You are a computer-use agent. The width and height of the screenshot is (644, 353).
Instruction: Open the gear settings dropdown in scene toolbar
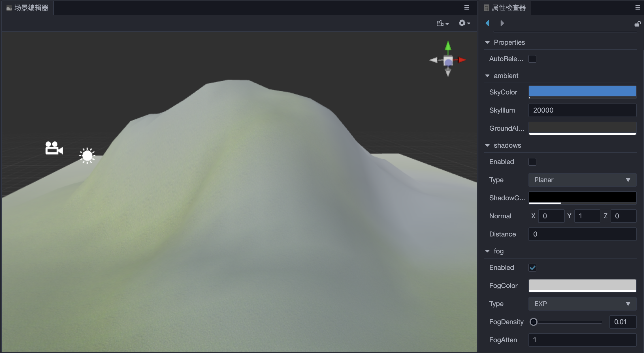click(x=464, y=23)
